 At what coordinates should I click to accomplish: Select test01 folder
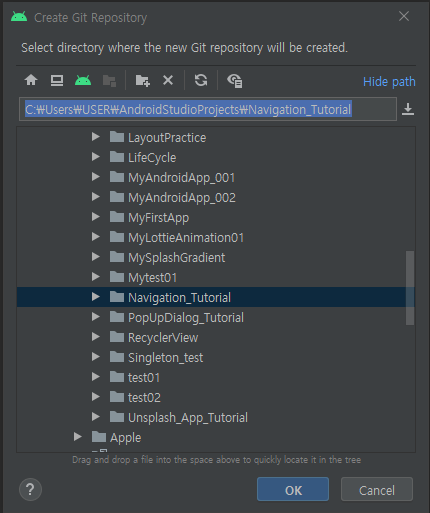point(144,378)
